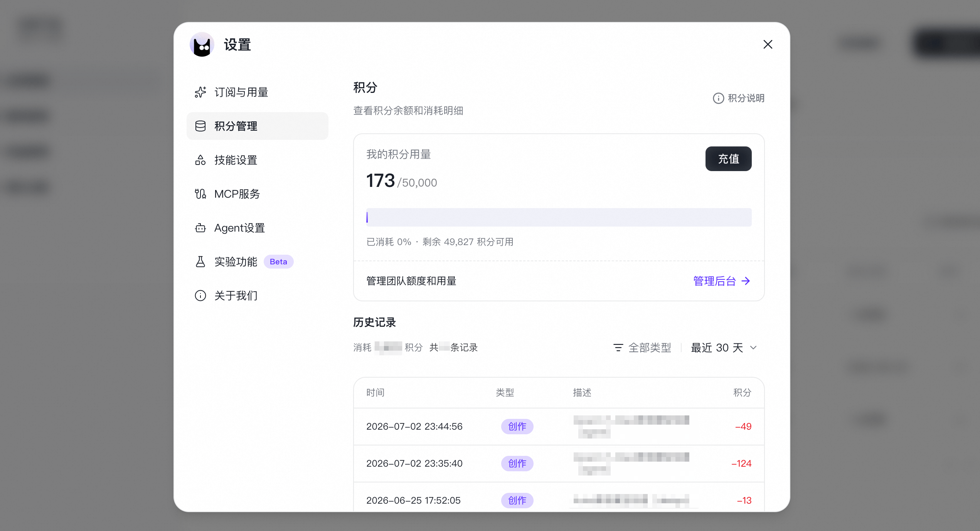Click the connector icon beside MCP服务
Screen dimensions: 980x531
200,194
